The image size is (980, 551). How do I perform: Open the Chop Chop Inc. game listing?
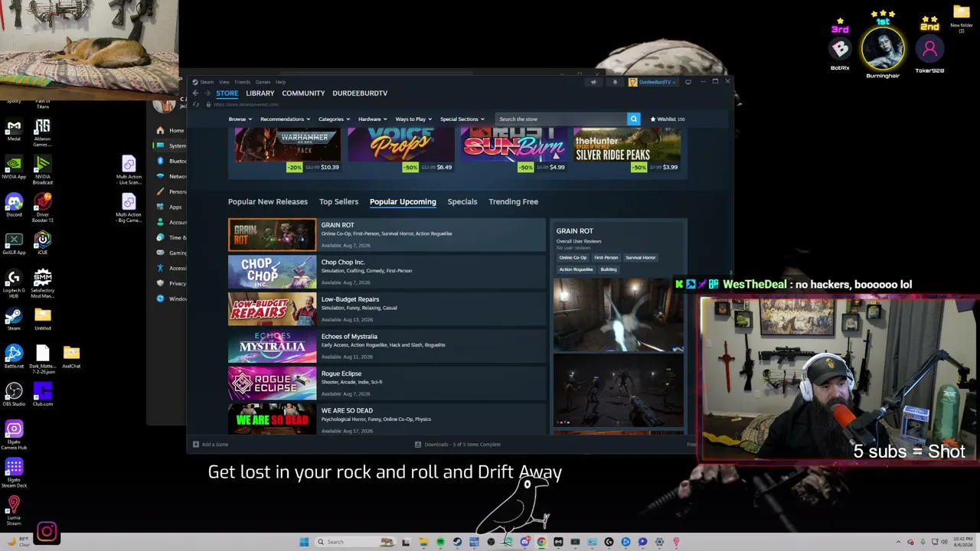click(387, 272)
